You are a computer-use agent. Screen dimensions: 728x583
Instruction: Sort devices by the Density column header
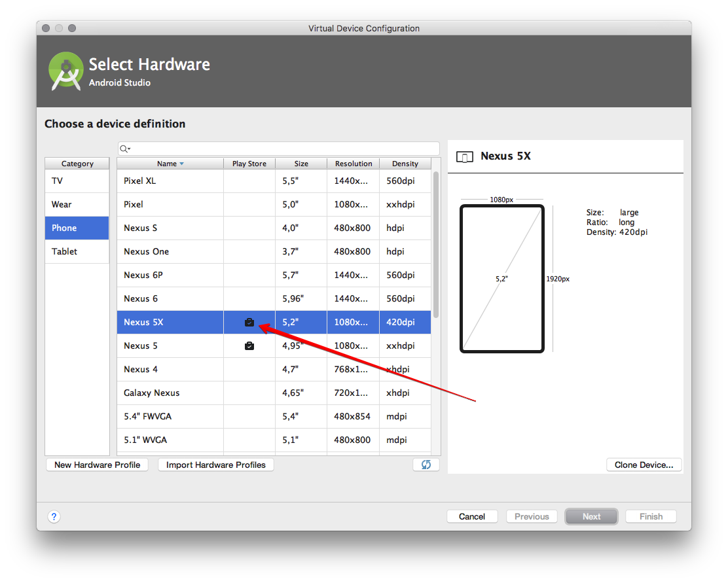[x=405, y=163]
